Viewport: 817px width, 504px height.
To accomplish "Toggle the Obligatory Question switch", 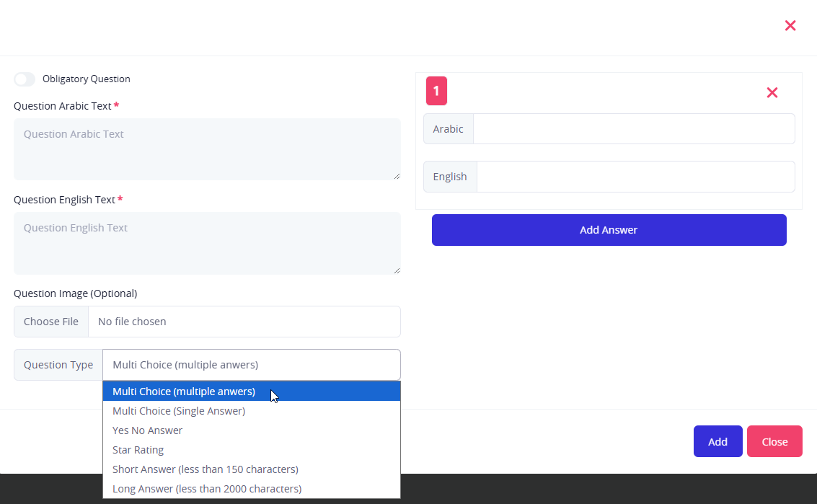I will click(x=25, y=79).
